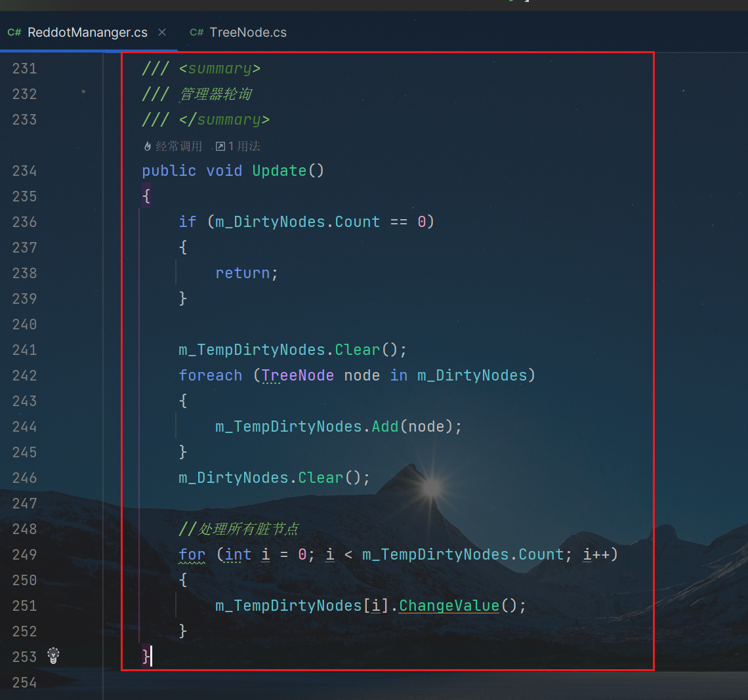Select the ReddotMananger.cs tab

(x=87, y=32)
